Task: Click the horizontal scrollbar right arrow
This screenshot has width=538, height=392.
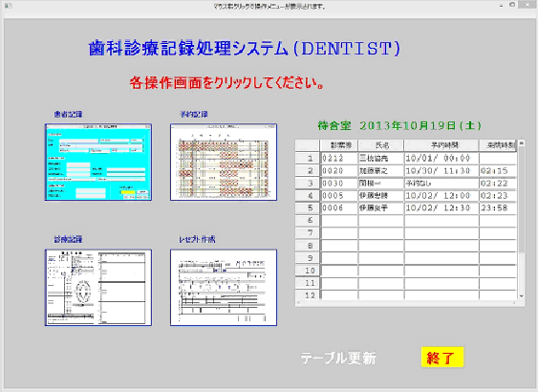Action: (514, 303)
